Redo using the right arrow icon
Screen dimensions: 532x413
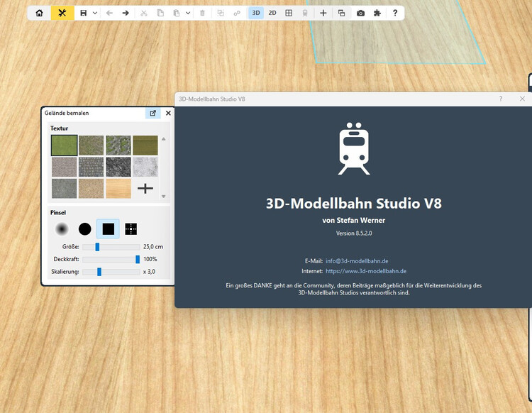126,13
